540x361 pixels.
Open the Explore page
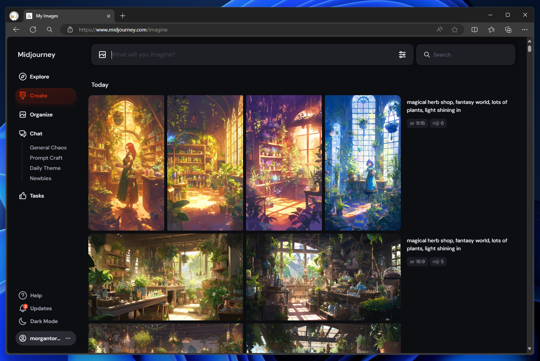(x=34, y=77)
